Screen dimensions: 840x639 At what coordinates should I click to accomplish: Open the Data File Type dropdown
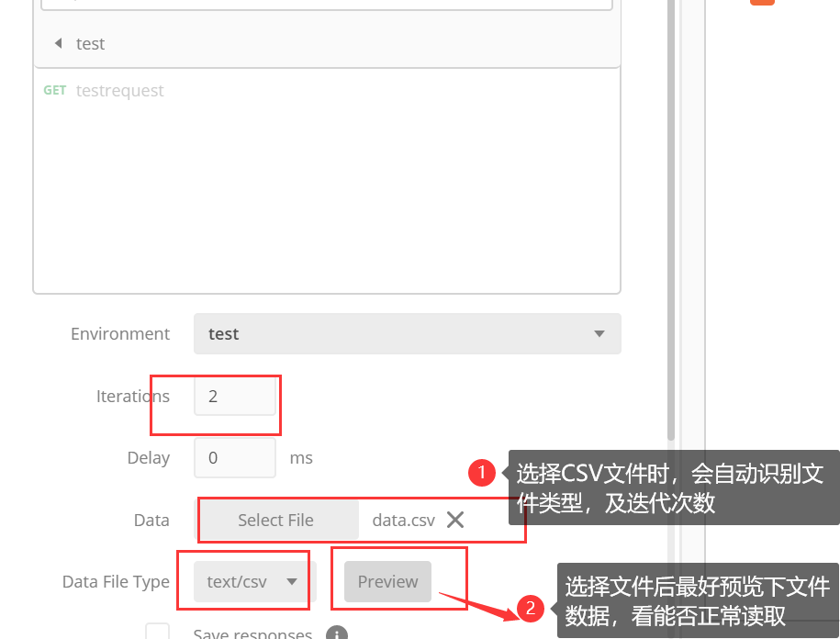click(x=254, y=582)
